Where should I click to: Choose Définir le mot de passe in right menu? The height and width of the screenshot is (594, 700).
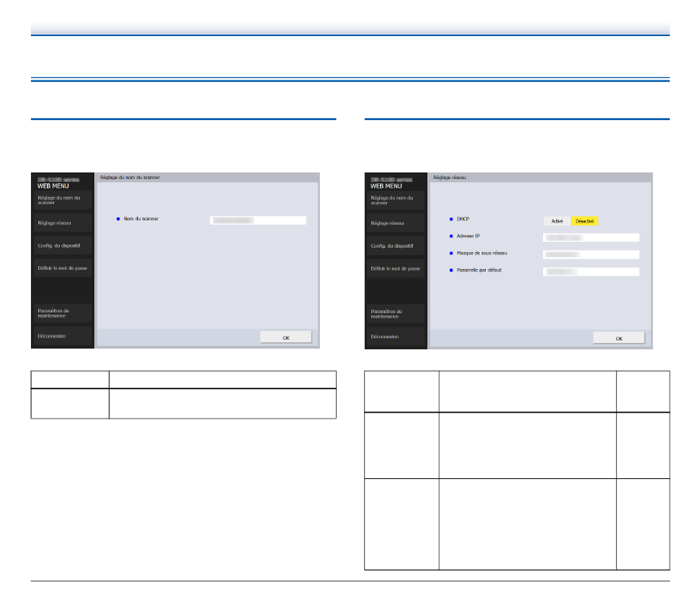point(396,268)
